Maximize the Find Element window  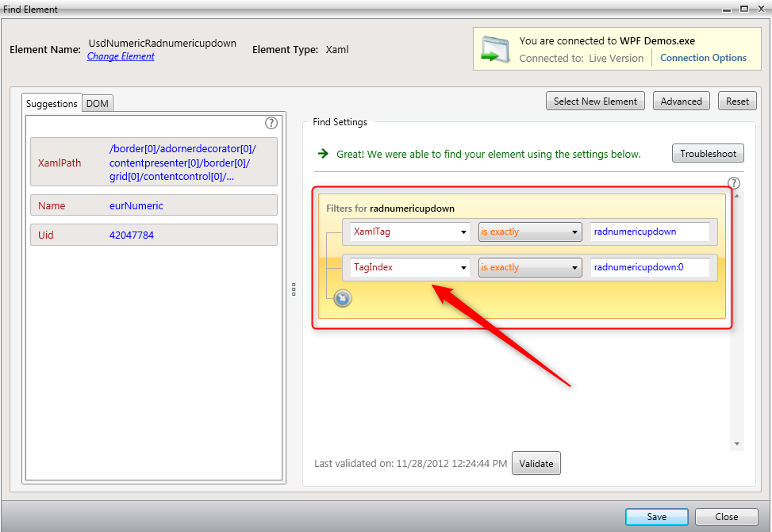point(744,9)
